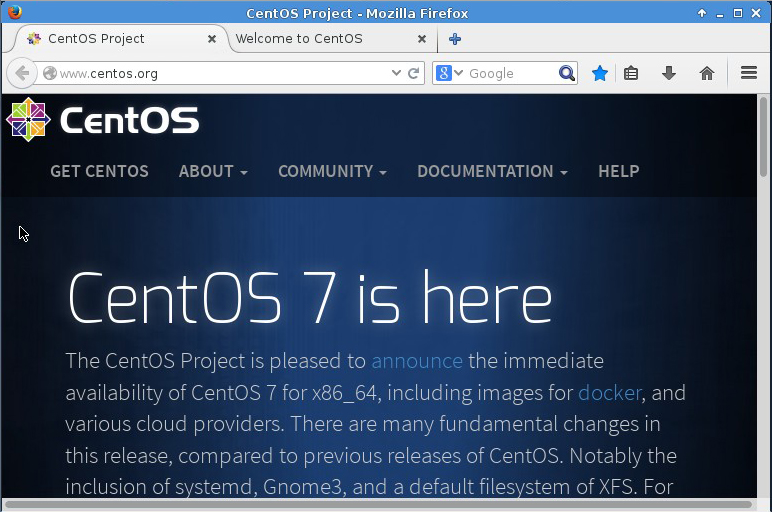Click the Back navigation arrow button
The height and width of the screenshot is (512, 772).
point(22,73)
